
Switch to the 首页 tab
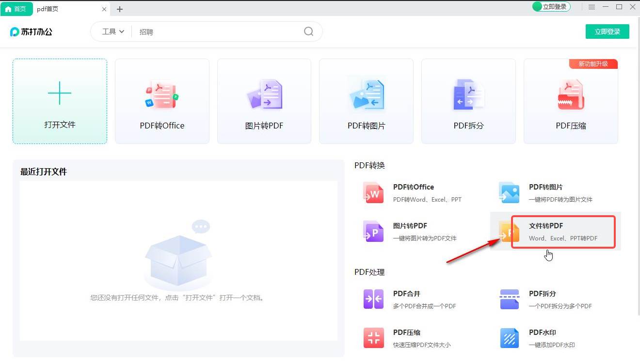point(16,9)
